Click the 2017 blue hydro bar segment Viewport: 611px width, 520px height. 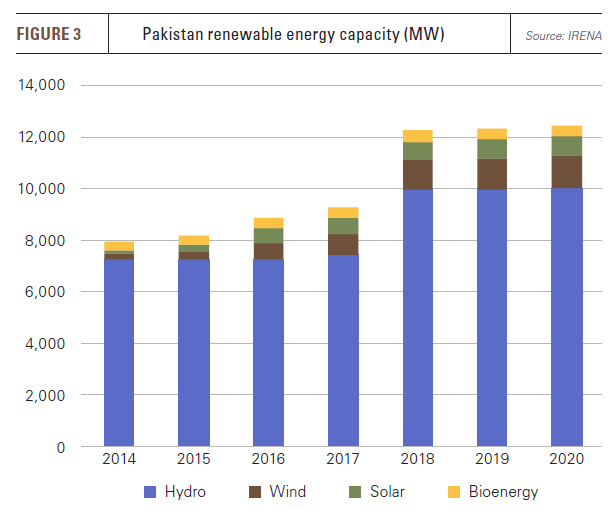(x=343, y=350)
